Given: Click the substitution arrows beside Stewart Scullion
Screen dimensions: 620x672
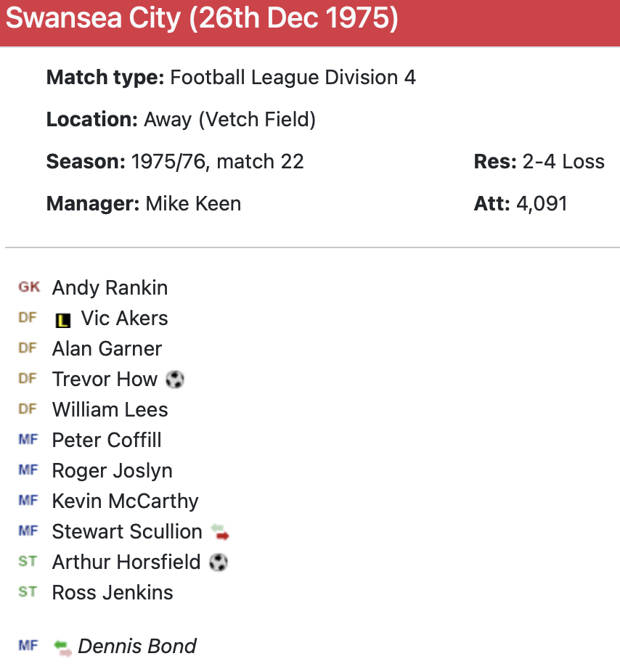Looking at the screenshot, I should (x=220, y=532).
